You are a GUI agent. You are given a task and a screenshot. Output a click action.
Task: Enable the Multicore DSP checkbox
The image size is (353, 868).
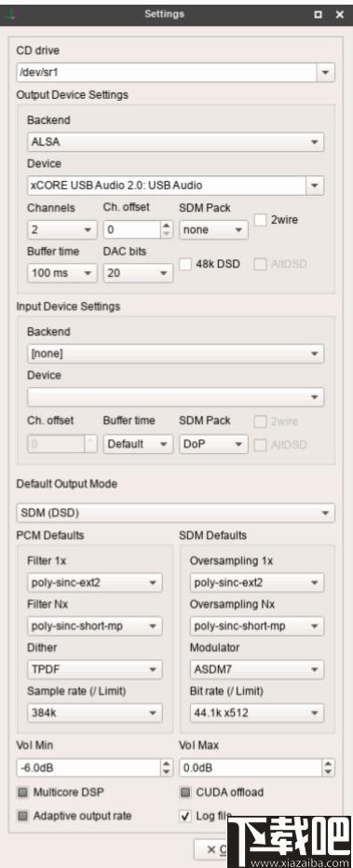[22, 792]
